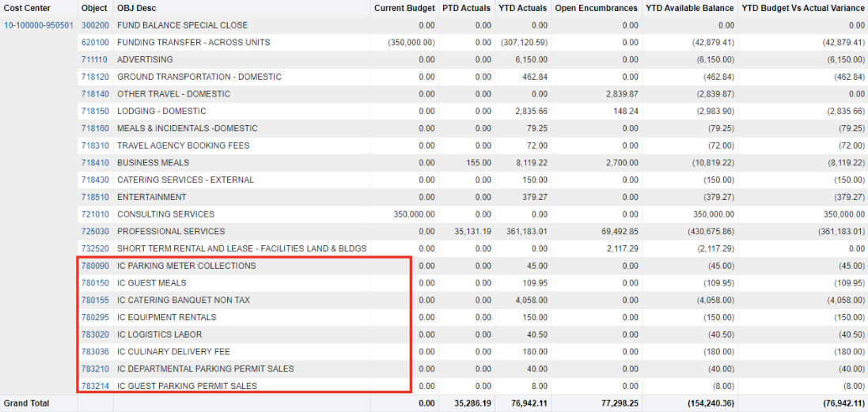
Task: Select IC EQUIPMENT RENTALS description
Action: [167, 317]
